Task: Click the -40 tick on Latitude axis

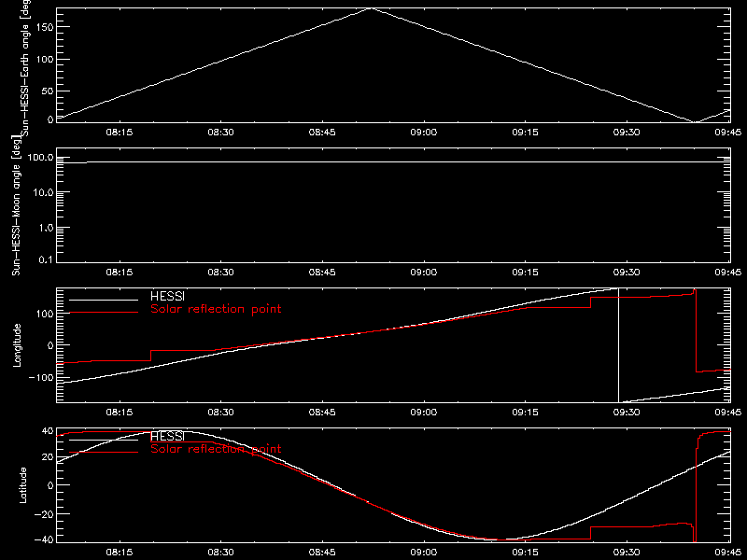Action: click(x=44, y=540)
